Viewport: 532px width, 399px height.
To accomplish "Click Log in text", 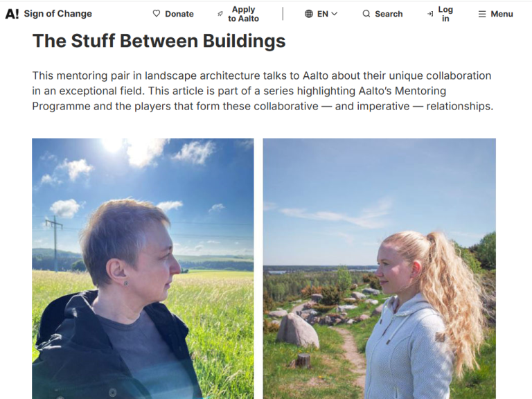I will pyautogui.click(x=445, y=14).
